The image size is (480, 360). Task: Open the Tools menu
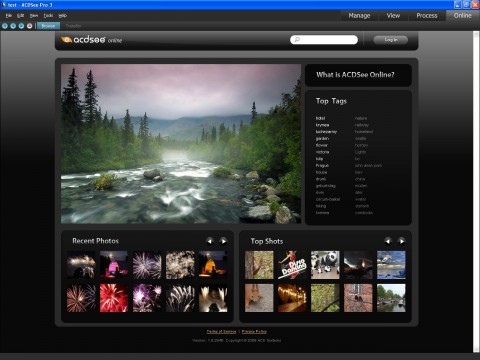point(48,15)
